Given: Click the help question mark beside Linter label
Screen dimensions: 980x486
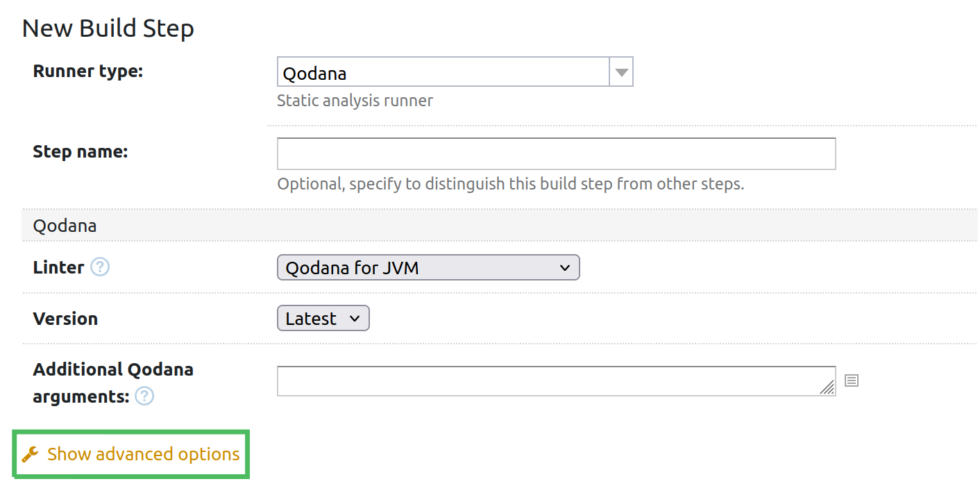Looking at the screenshot, I should (100, 267).
